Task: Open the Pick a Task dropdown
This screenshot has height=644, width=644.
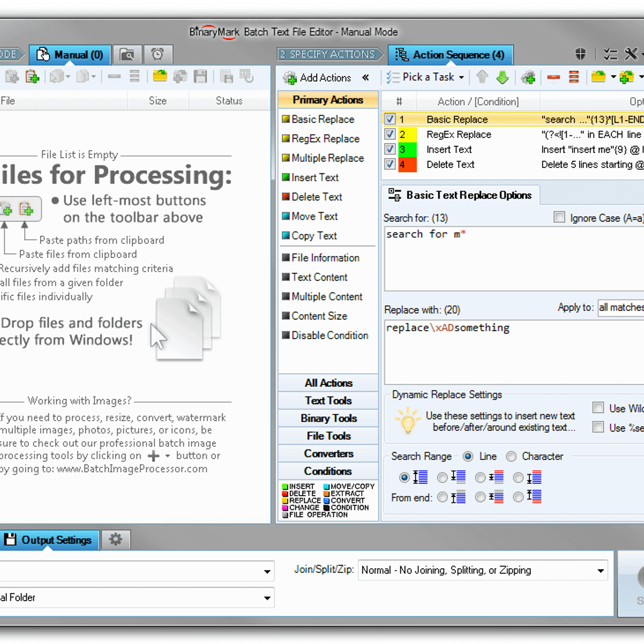Action: click(425, 77)
